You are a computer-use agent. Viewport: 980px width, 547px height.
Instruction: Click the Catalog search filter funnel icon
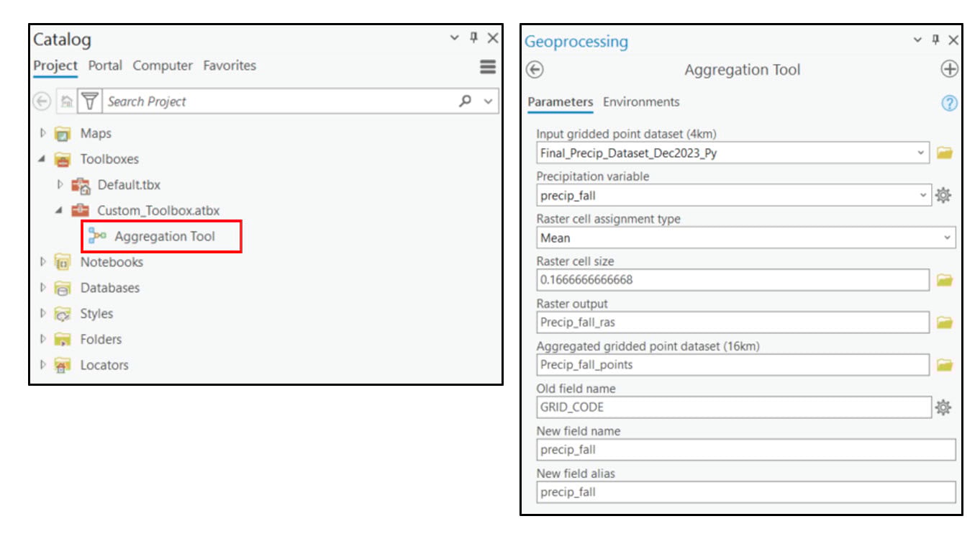point(89,101)
